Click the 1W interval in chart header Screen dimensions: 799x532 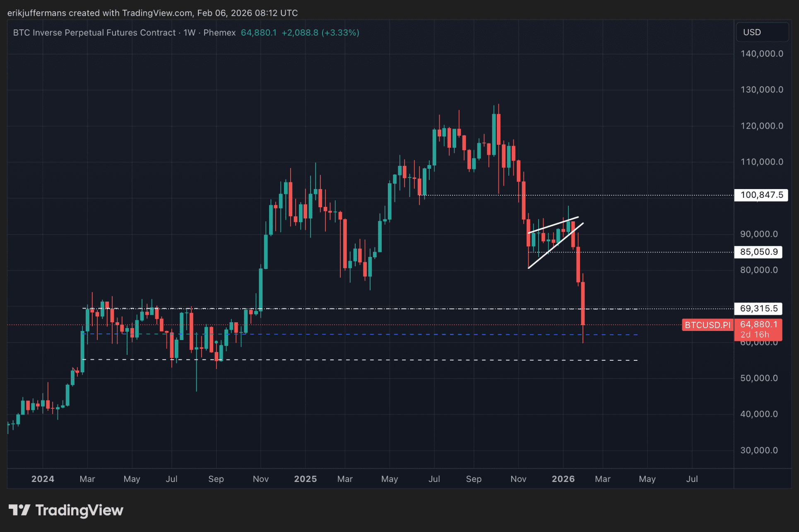pyautogui.click(x=189, y=33)
